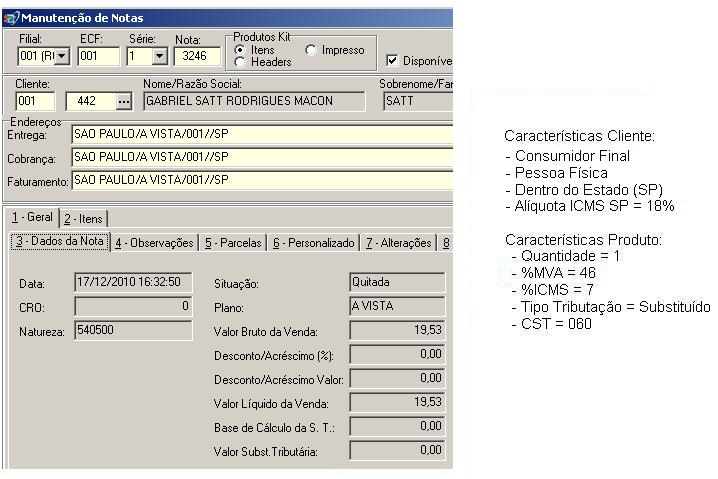The width and height of the screenshot is (718, 479).
Task: Open the 4 - Observações tab
Action: pos(154,243)
